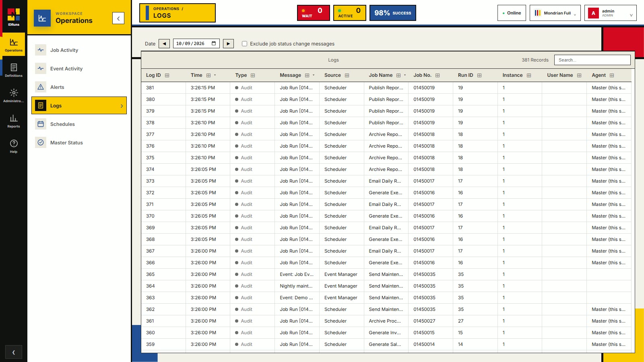Open Definitions in the left rail
This screenshot has height=362, width=644.
tap(14, 70)
